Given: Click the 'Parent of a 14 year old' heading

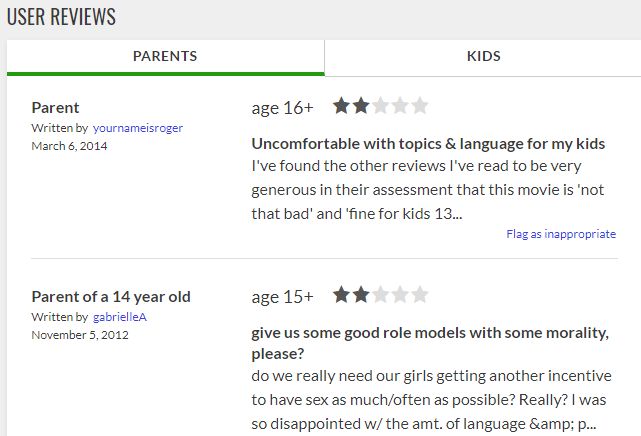Looking at the screenshot, I should click(x=111, y=296).
